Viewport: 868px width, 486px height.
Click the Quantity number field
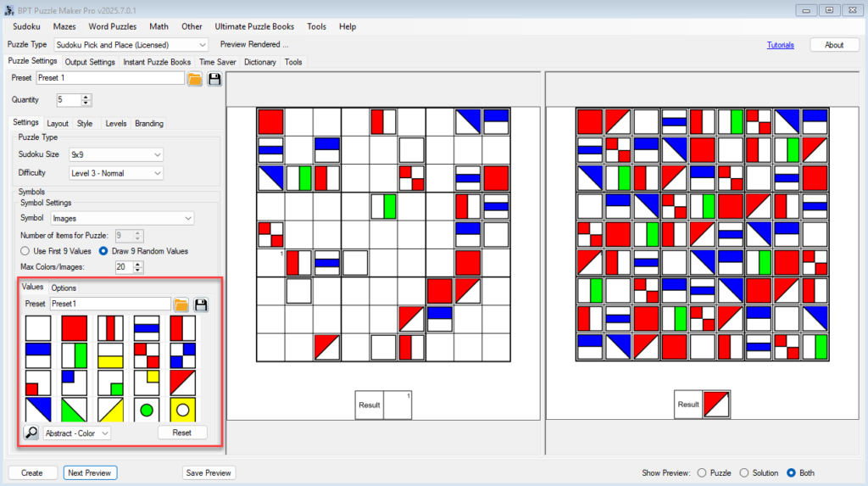point(69,100)
